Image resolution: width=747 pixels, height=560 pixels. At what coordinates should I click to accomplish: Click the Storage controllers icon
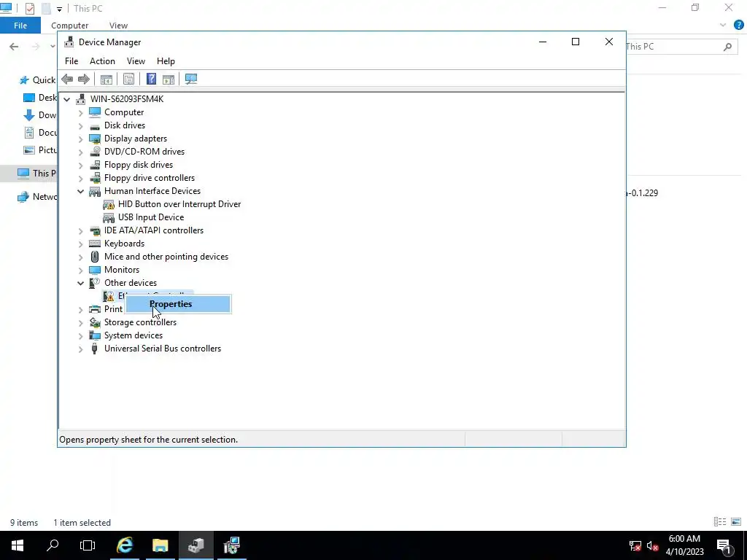click(x=95, y=322)
